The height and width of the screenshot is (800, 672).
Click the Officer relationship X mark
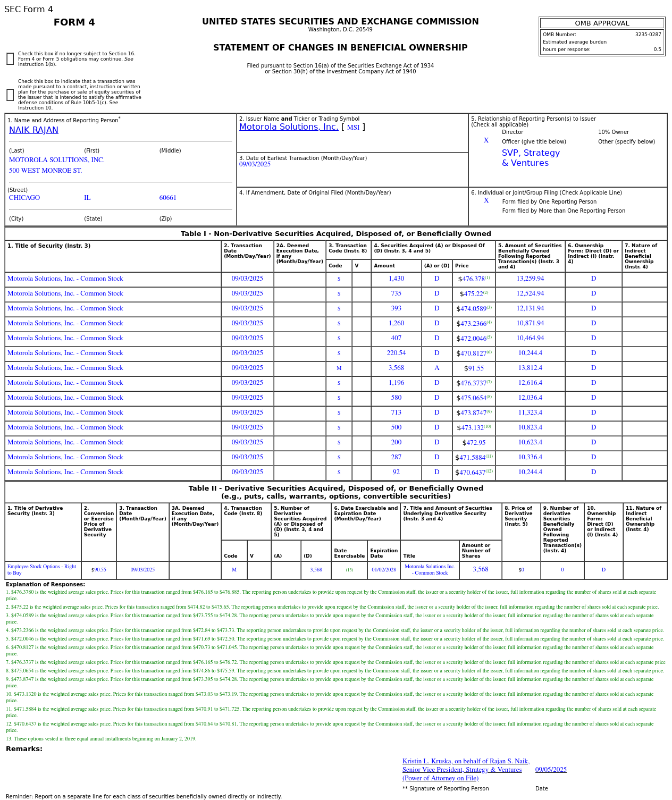(x=486, y=140)
